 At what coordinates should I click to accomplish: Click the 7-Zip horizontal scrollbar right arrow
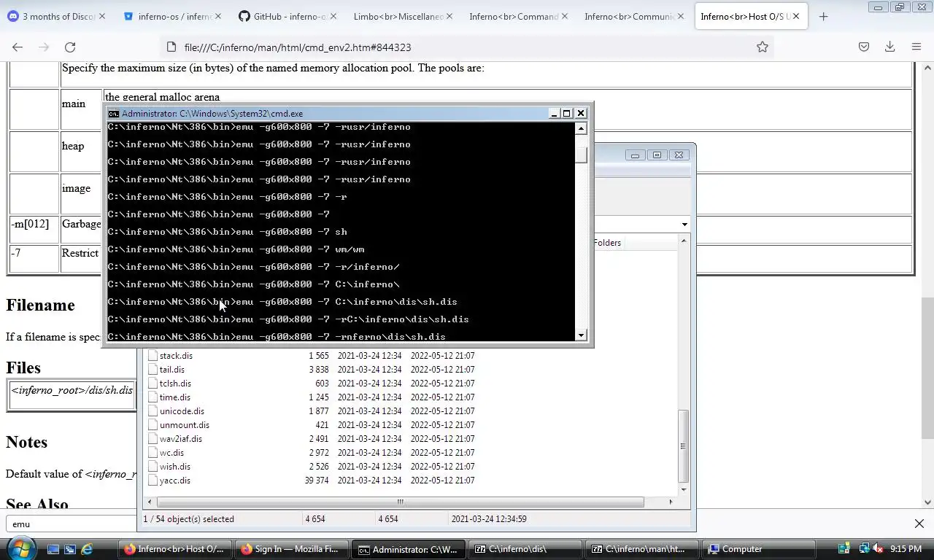pos(671,502)
